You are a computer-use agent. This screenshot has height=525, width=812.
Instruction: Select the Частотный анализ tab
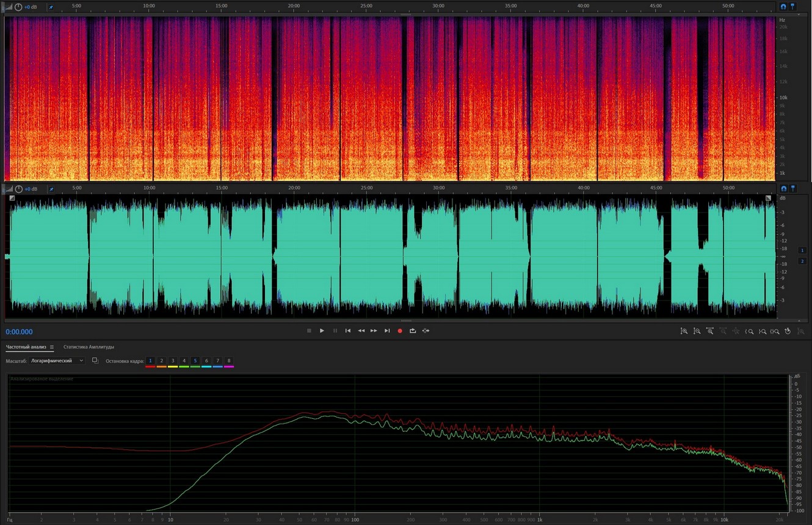pyautogui.click(x=26, y=347)
